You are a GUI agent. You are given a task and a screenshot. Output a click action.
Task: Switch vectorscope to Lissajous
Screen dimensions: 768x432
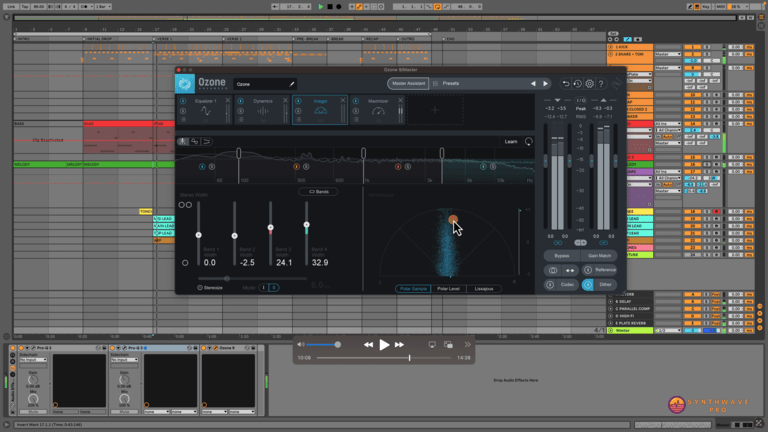484,288
